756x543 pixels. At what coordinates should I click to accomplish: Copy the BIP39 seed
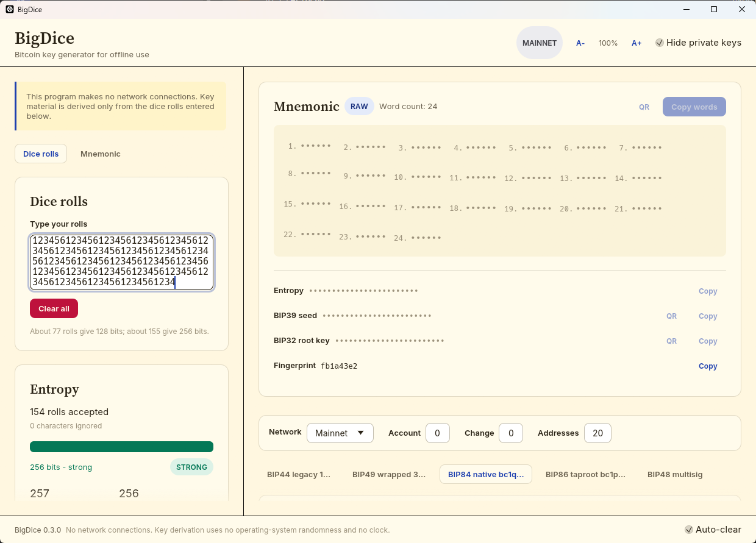click(708, 316)
